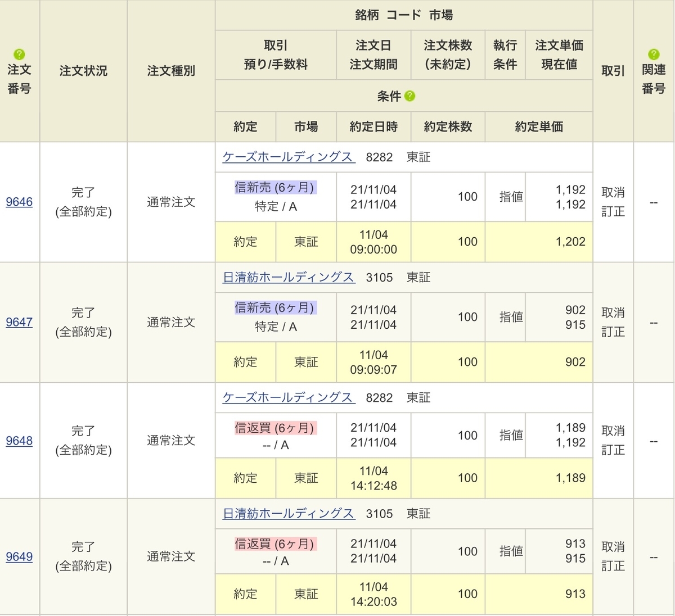Viewport: 675px width, 616px height.
Task: Click 取消 for order 9647
Action: [613, 312]
